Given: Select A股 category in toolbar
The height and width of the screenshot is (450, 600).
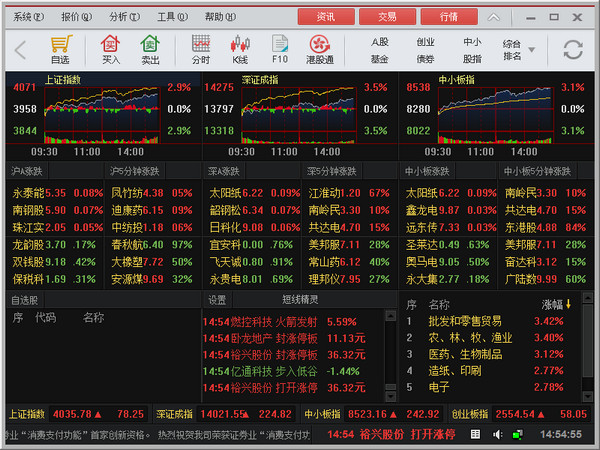Looking at the screenshot, I should coord(380,42).
